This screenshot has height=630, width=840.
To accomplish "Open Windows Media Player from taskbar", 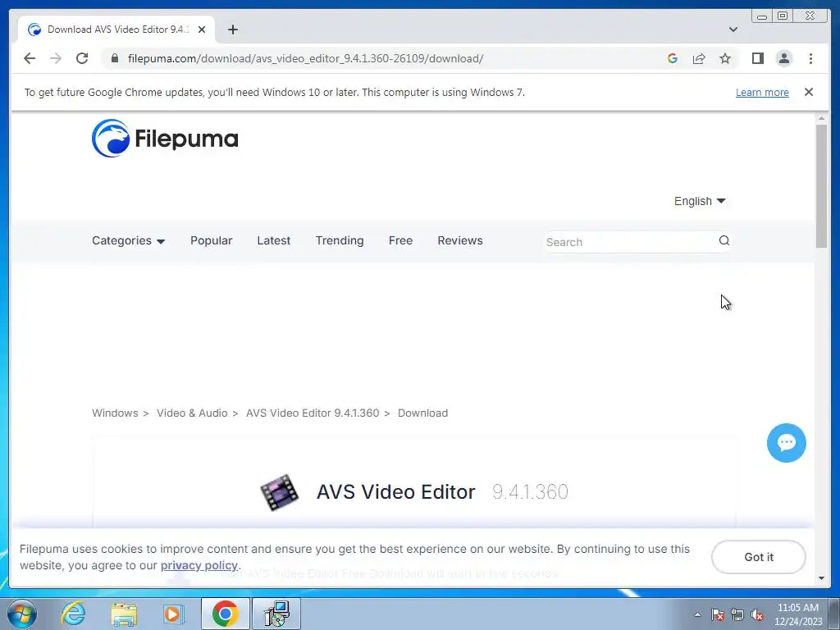I will [x=174, y=614].
